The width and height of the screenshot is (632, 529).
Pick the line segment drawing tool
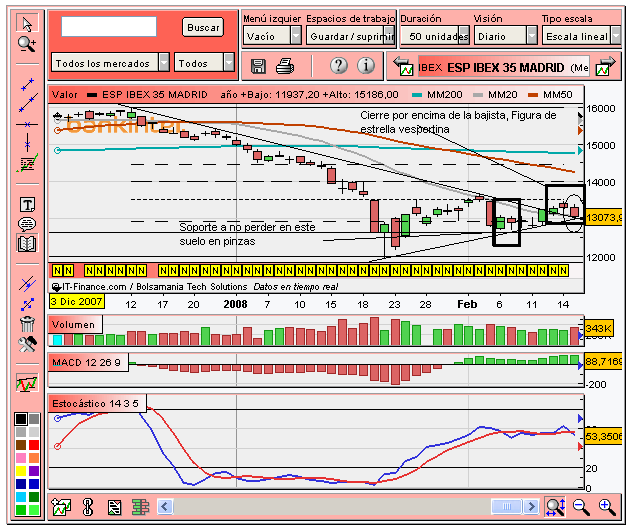[x=27, y=85]
